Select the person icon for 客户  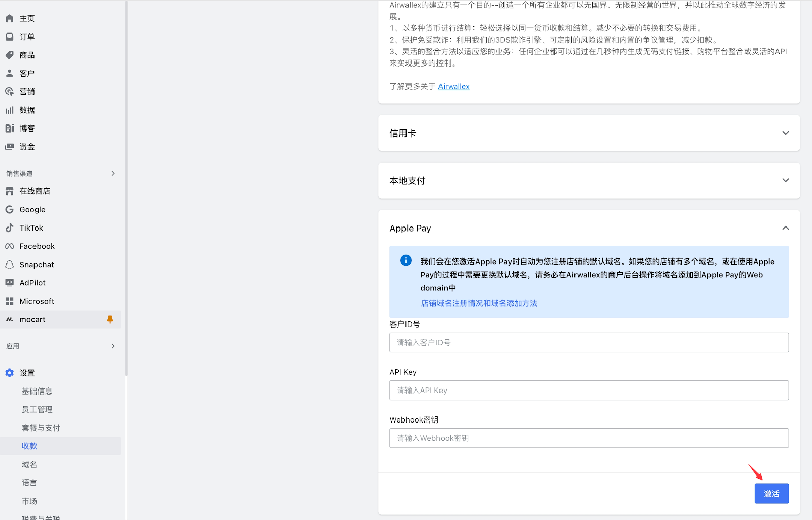click(9, 73)
